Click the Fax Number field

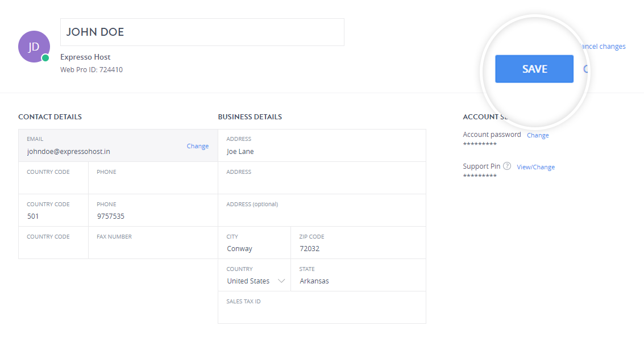pos(153,243)
